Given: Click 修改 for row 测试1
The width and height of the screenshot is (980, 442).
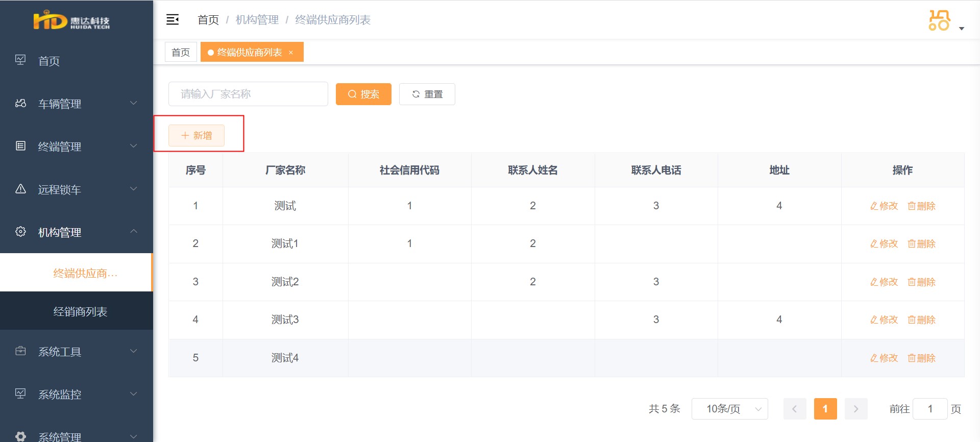Looking at the screenshot, I should click(x=884, y=243).
